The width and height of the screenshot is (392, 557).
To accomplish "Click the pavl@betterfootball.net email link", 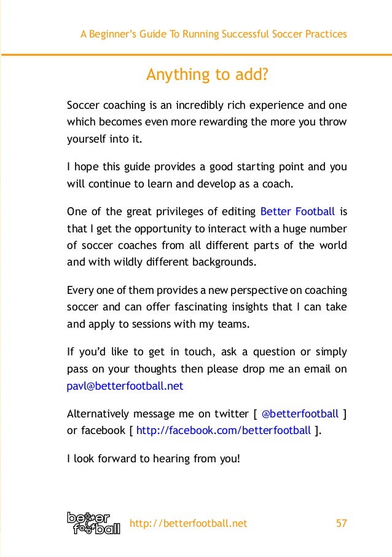I will click(x=125, y=387).
